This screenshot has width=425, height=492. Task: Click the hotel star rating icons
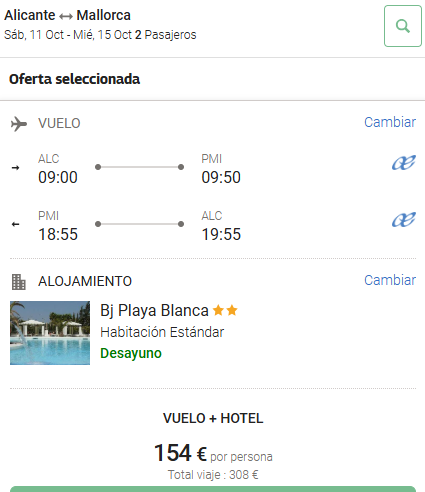click(225, 310)
